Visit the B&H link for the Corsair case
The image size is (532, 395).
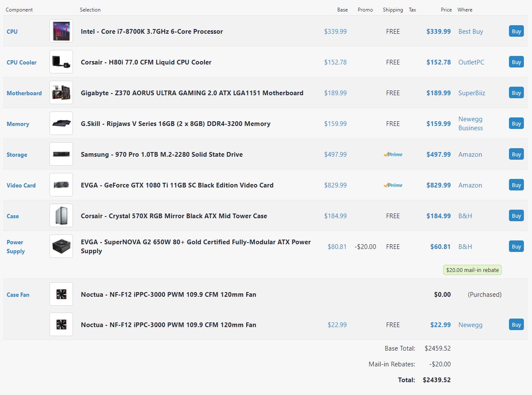(x=465, y=216)
